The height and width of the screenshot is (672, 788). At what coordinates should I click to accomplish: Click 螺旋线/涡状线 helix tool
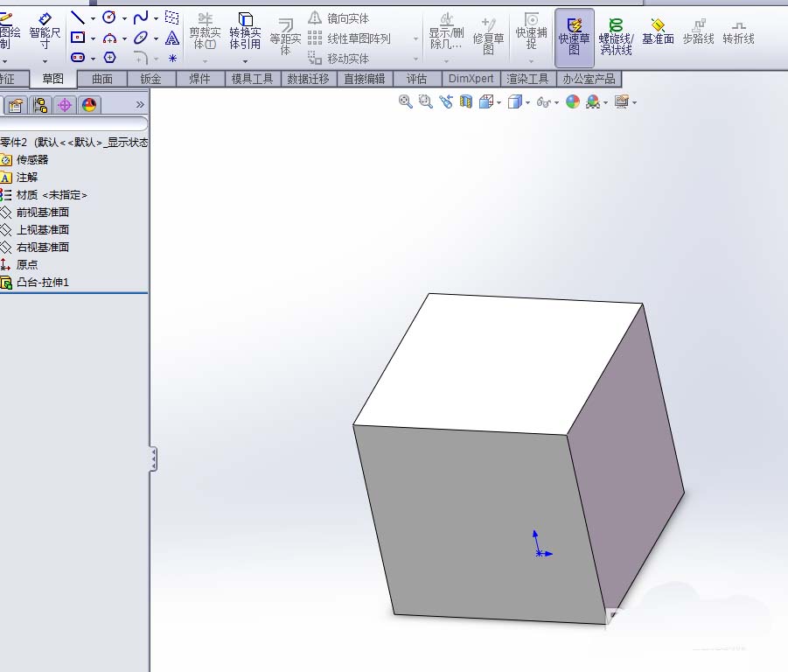point(616,36)
